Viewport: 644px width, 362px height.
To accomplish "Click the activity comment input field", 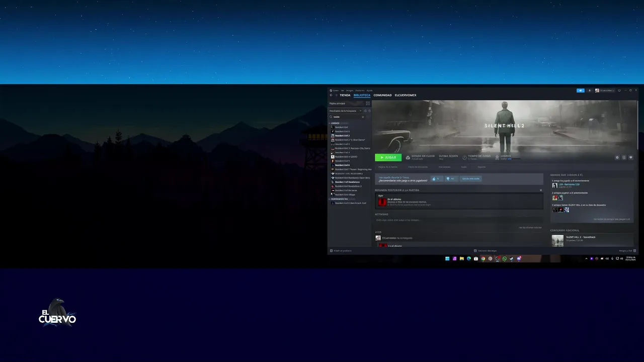I will pyautogui.click(x=459, y=220).
